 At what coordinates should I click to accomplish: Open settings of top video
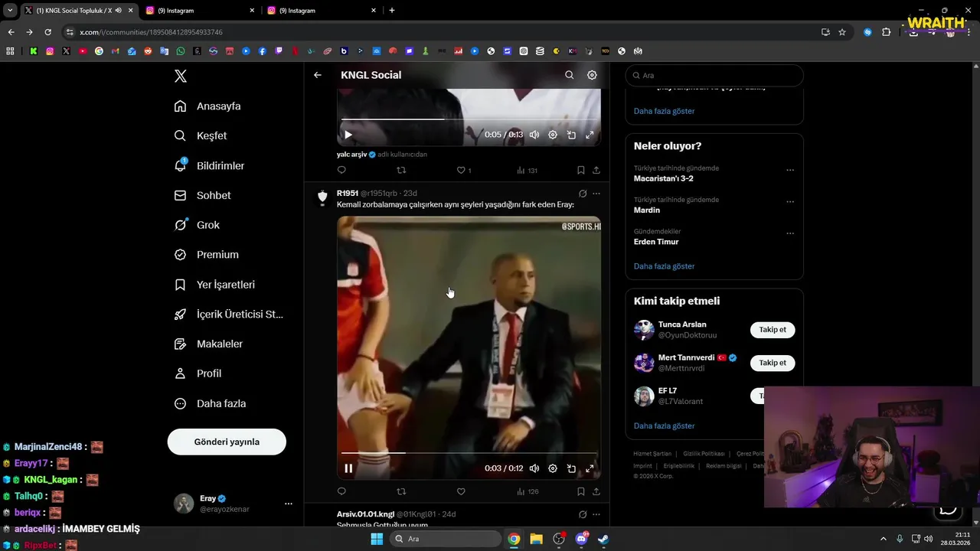tap(553, 135)
